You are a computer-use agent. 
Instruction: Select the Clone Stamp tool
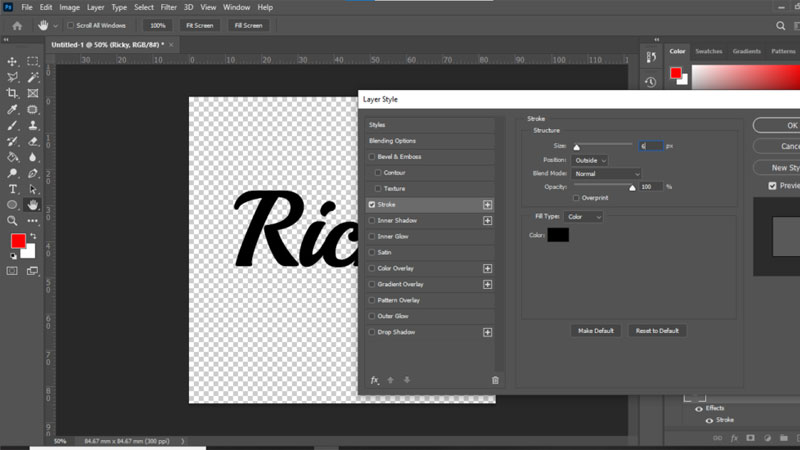tap(33, 126)
